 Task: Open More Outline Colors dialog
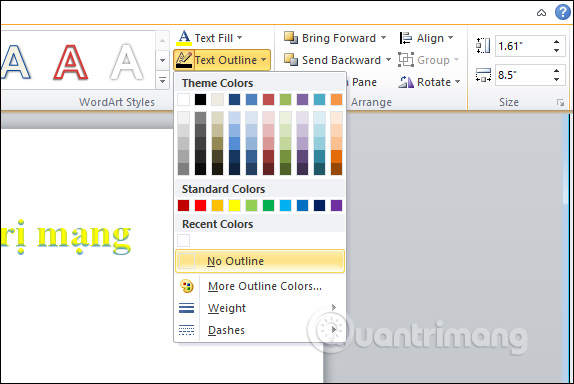coord(260,286)
